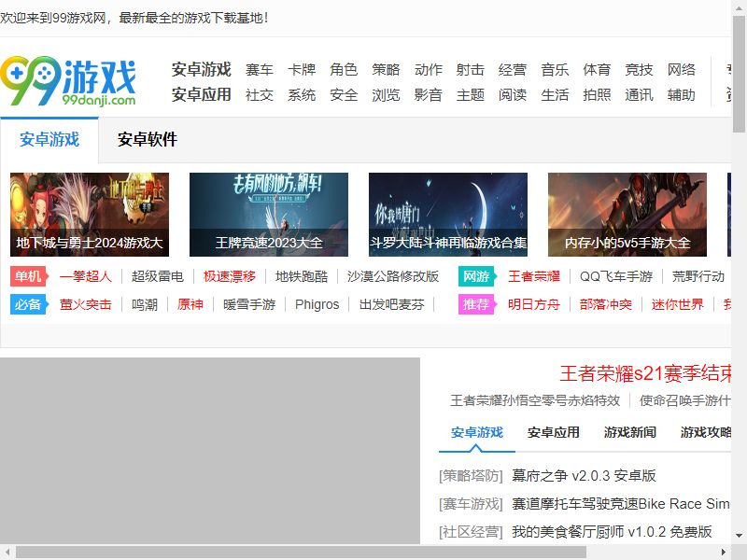Open the 体育 game category
Screen dimensions: 747x560
(x=597, y=70)
